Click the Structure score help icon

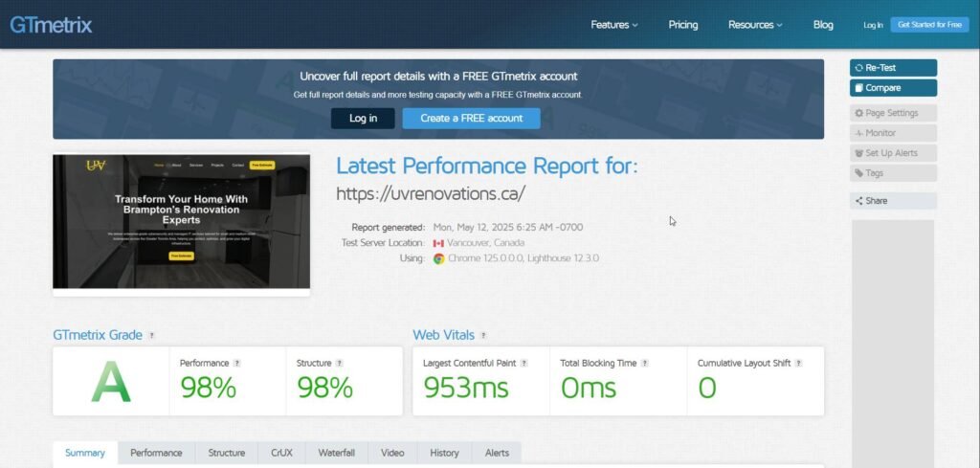(x=340, y=363)
